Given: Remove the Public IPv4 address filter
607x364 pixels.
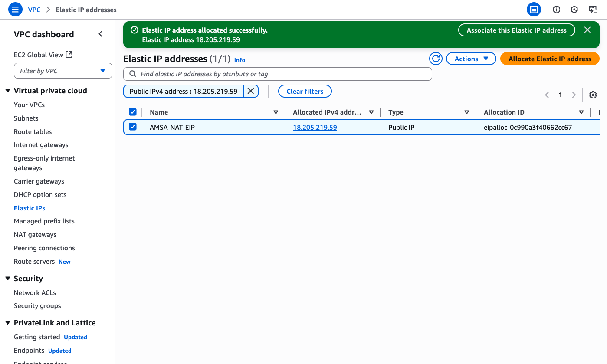Looking at the screenshot, I should click(x=251, y=91).
